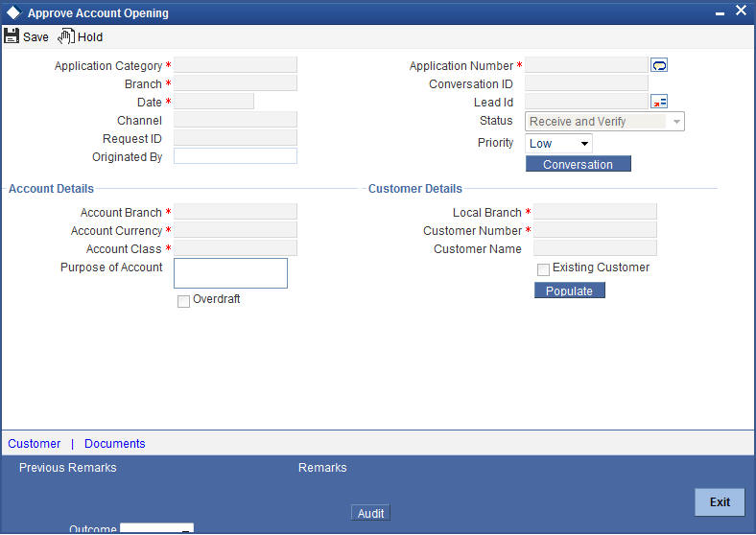Click the Branch field
This screenshot has height=535, width=756.
click(x=235, y=82)
